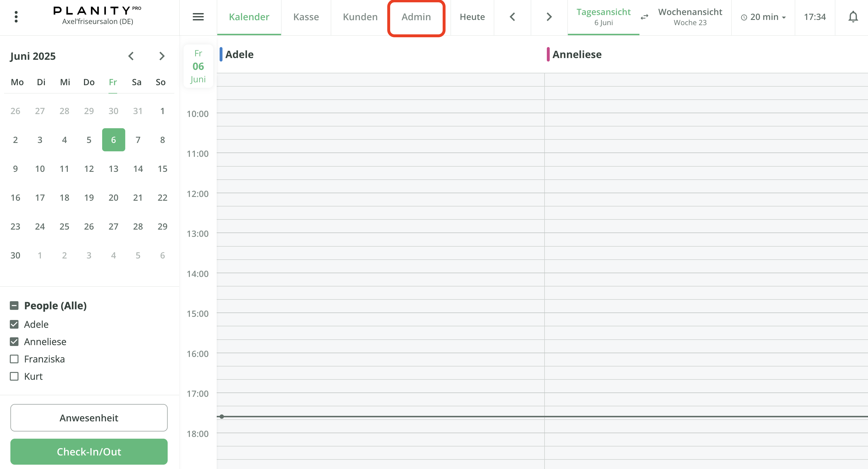Viewport: 868px width, 469px height.
Task: Enable the Franziska checkbox
Action: [14, 359]
